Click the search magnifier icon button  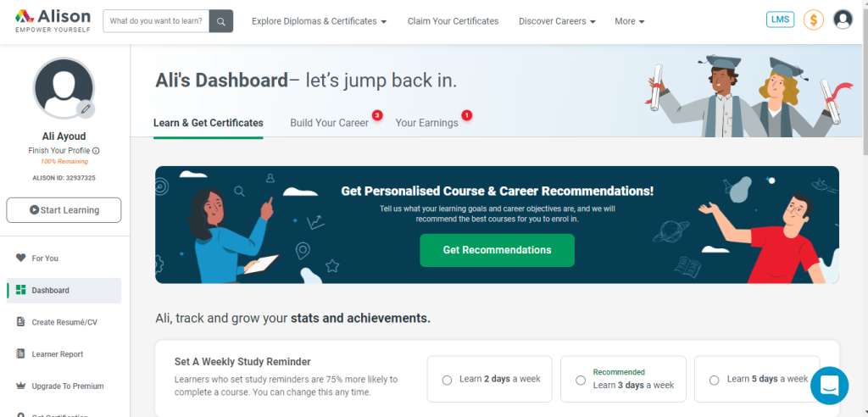tap(221, 21)
